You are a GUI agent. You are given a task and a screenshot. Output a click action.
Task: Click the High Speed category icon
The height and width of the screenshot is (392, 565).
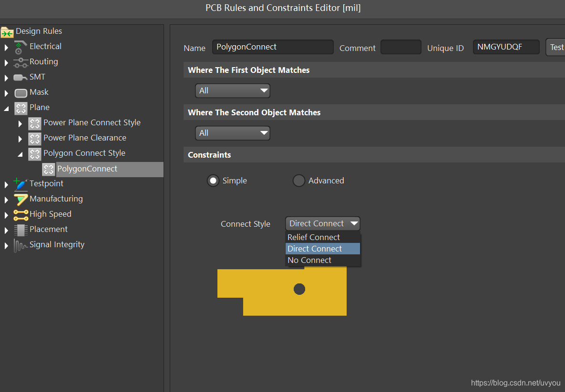click(21, 214)
